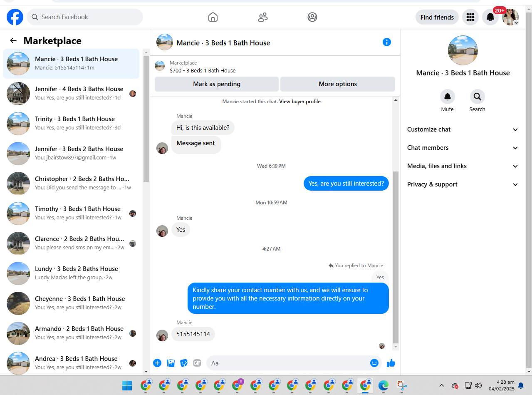Open the nine-dot Menu grid icon
532x395 pixels.
[470, 17]
